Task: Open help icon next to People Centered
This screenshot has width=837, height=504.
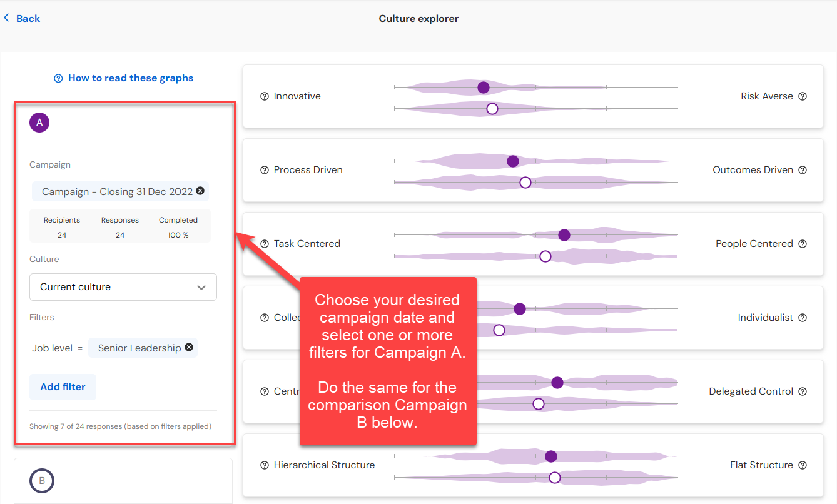Action: (x=803, y=244)
